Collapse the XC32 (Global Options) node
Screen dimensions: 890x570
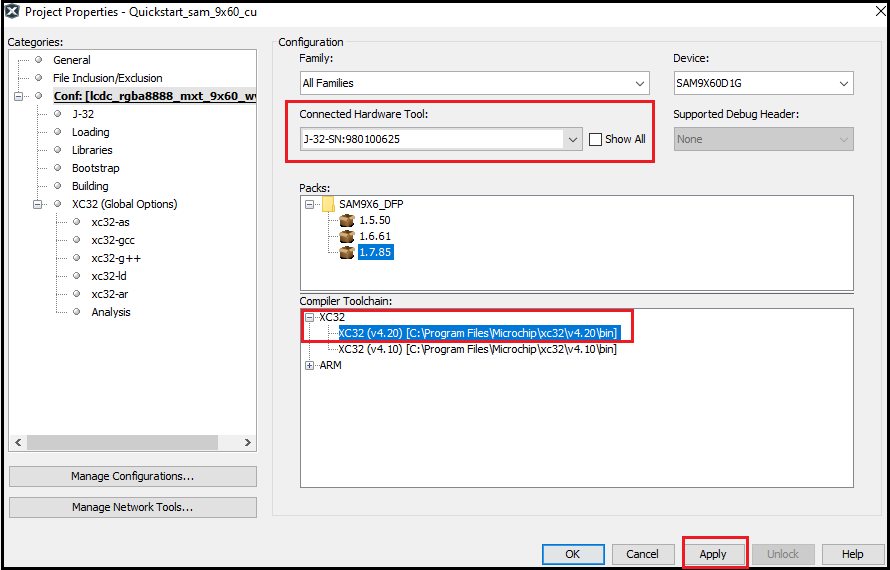38,204
